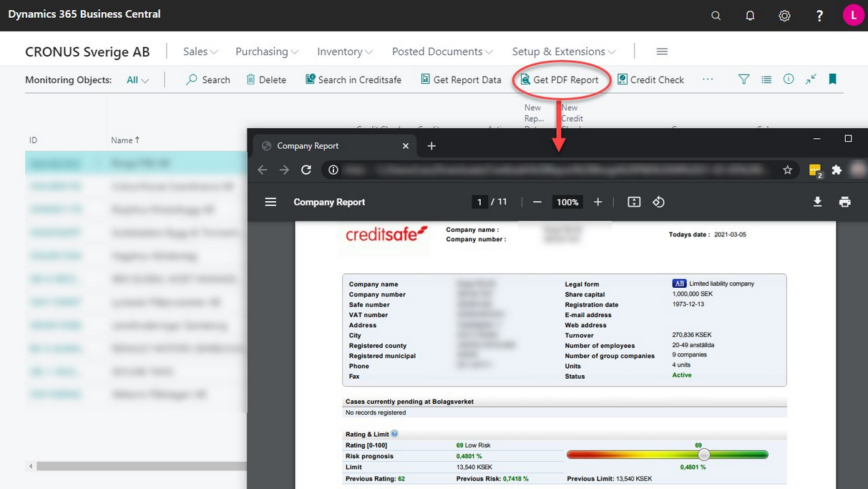The width and height of the screenshot is (868, 489).
Task: Expand the Sales menu dropdown
Action: tap(200, 52)
